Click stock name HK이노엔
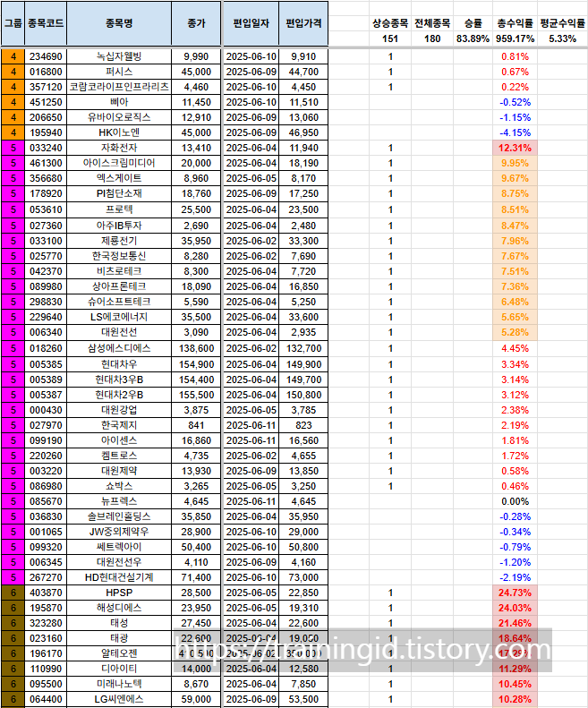This screenshot has height=708, width=588. click(x=119, y=132)
